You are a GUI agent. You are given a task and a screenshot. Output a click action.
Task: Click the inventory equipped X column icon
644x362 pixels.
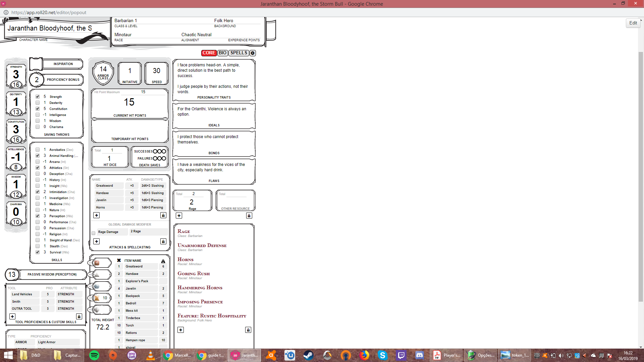119,260
